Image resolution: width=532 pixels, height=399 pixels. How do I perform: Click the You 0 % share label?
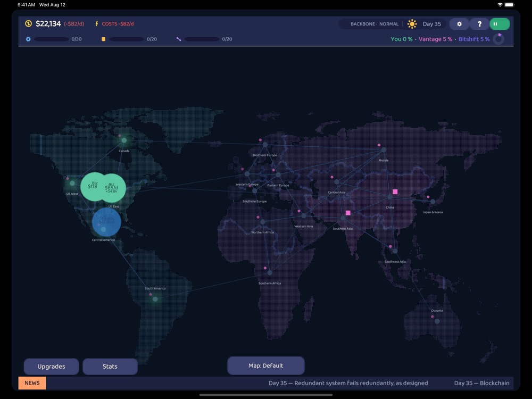tap(401, 39)
